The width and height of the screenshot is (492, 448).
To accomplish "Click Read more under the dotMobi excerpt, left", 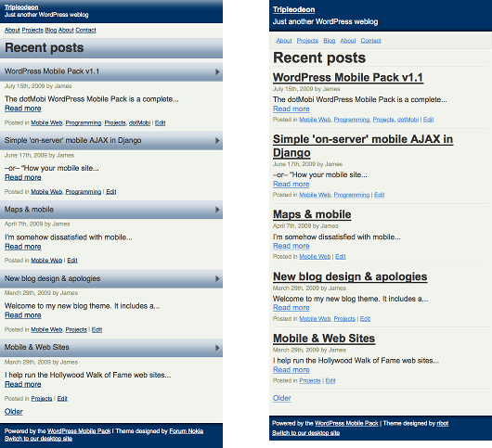I will [23, 109].
